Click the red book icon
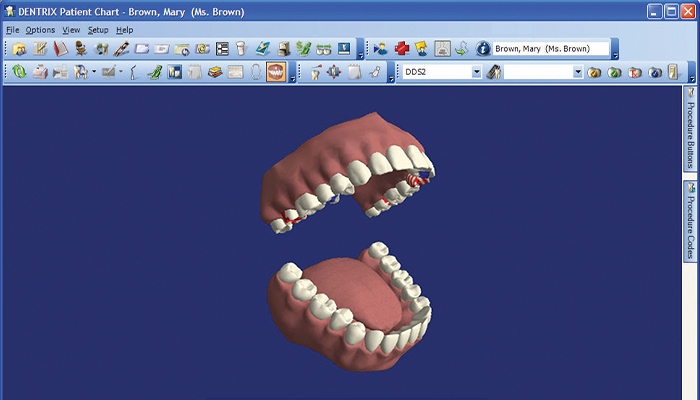The width and height of the screenshot is (700, 400). point(61,48)
